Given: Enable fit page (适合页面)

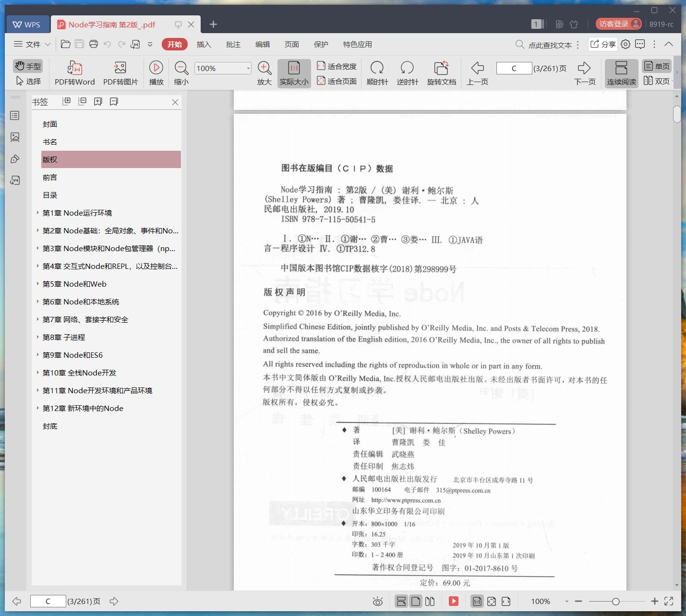Looking at the screenshot, I should 337,81.
